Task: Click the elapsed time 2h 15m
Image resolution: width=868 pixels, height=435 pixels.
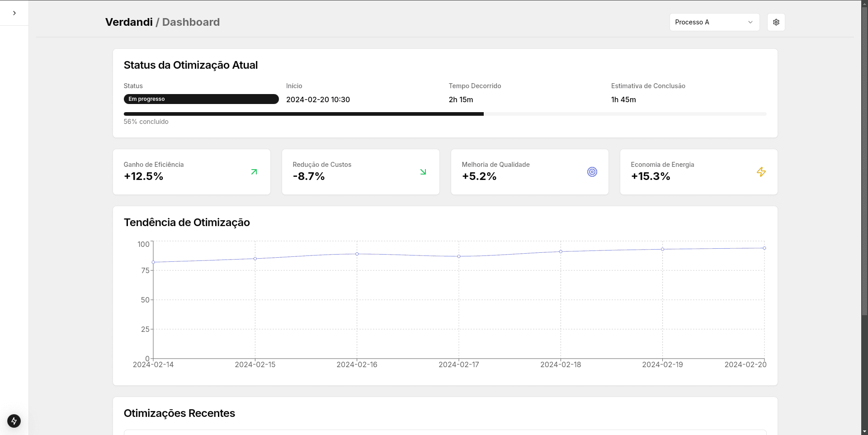Action: pos(461,99)
